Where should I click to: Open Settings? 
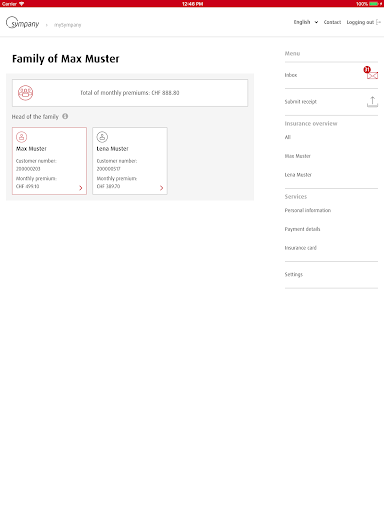294,274
